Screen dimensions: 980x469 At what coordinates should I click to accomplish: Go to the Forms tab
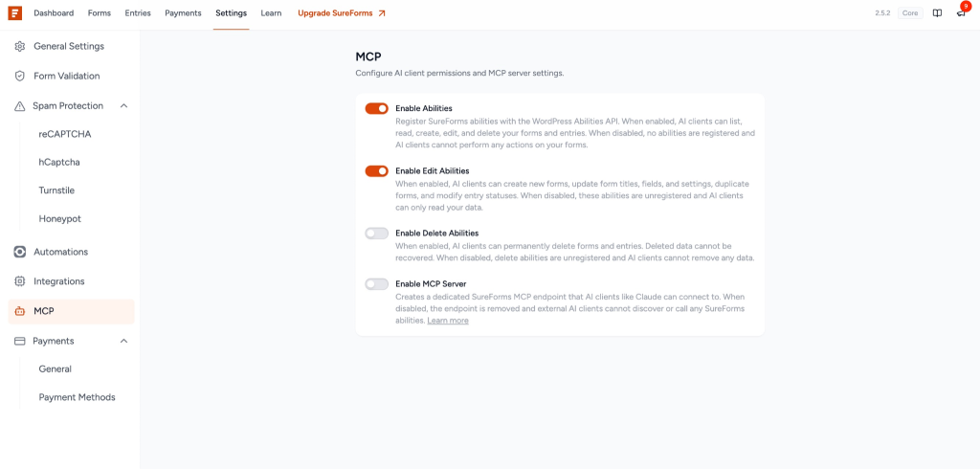point(100,13)
